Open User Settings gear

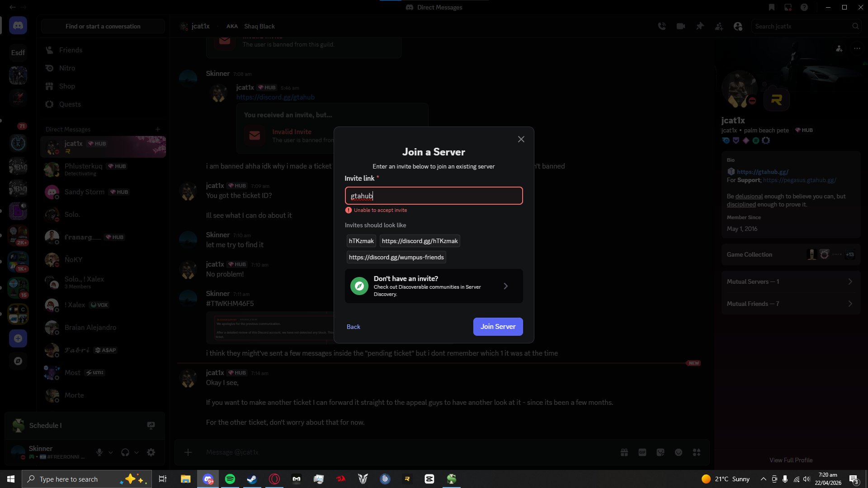coord(151,452)
